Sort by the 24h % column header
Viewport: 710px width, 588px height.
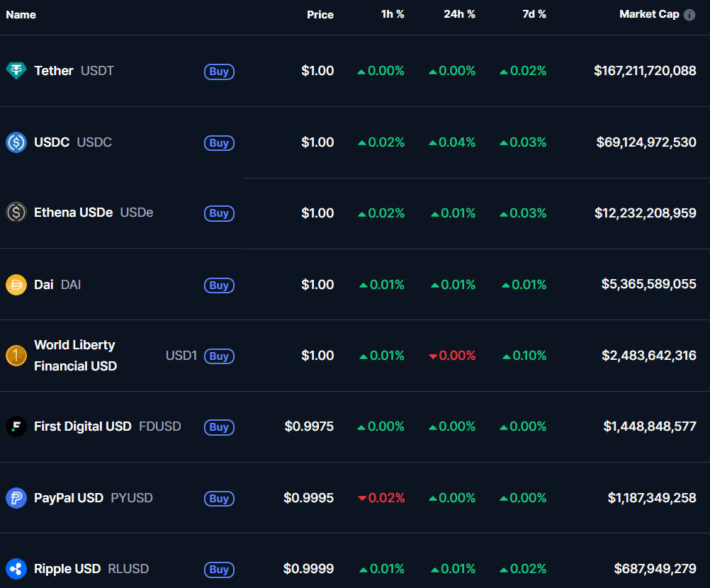point(459,15)
